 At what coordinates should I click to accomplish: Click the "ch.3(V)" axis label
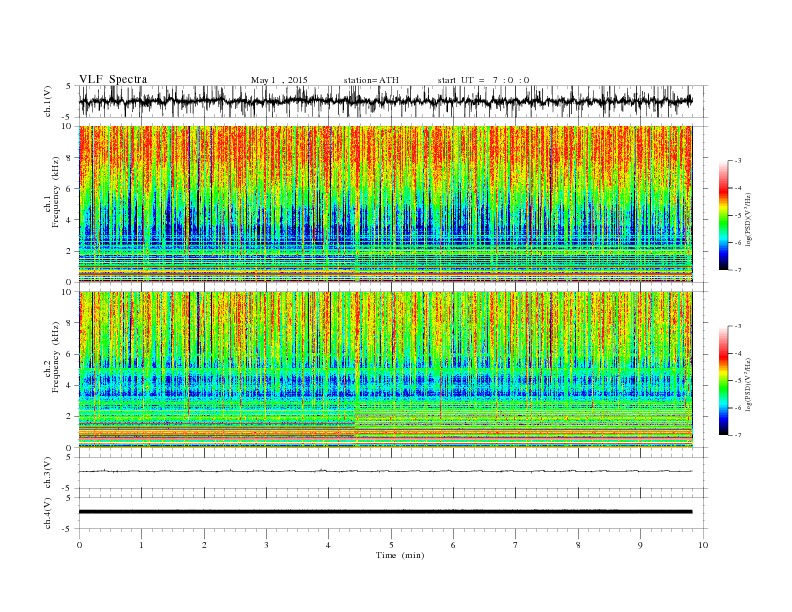[x=47, y=473]
